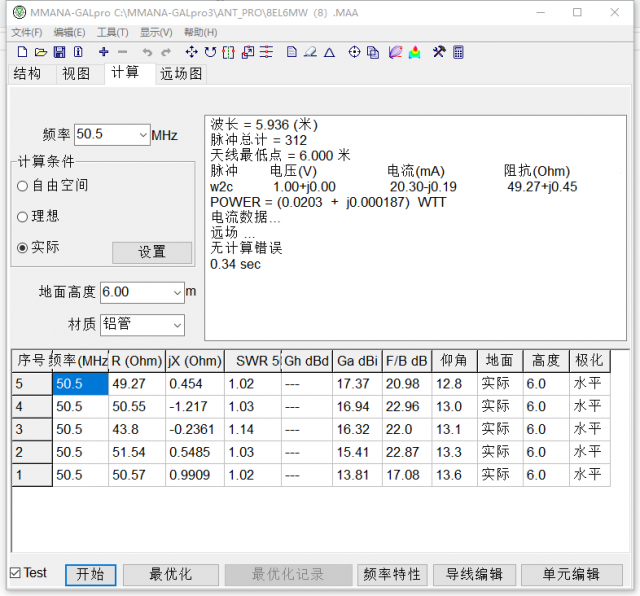This screenshot has height=596, width=640.
Task: Click the hammer and wrench settings icon
Action: tap(439, 52)
